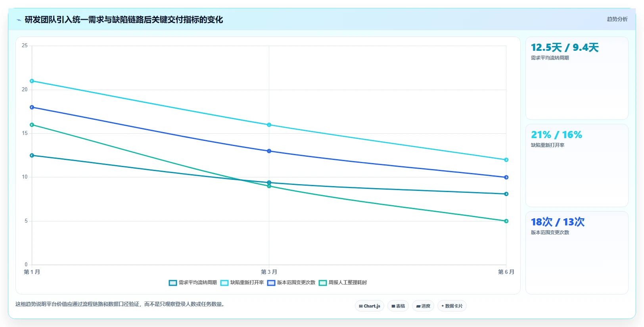Select 周报人工整理耗时 data point at 第3月
The image size is (644, 327).
pyautogui.click(x=269, y=186)
